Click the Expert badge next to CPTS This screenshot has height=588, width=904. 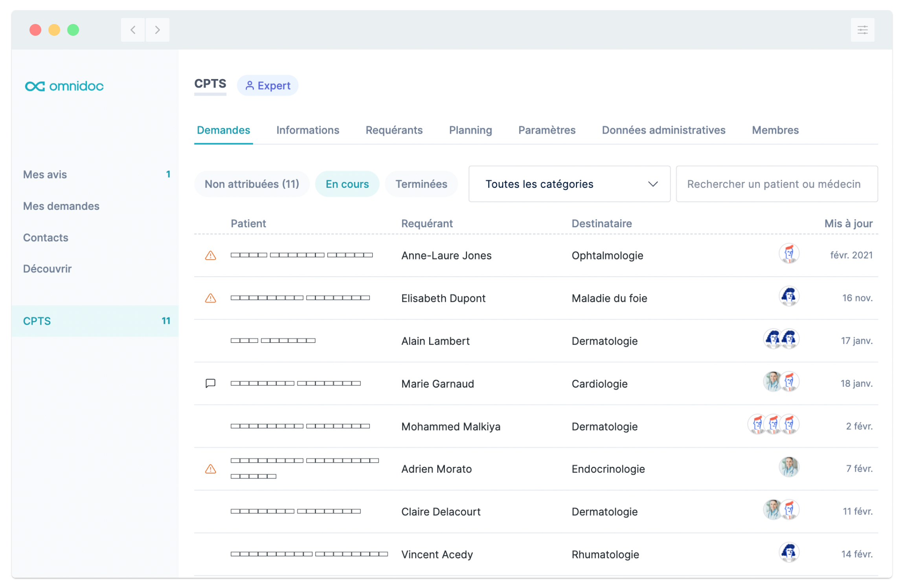coord(268,85)
